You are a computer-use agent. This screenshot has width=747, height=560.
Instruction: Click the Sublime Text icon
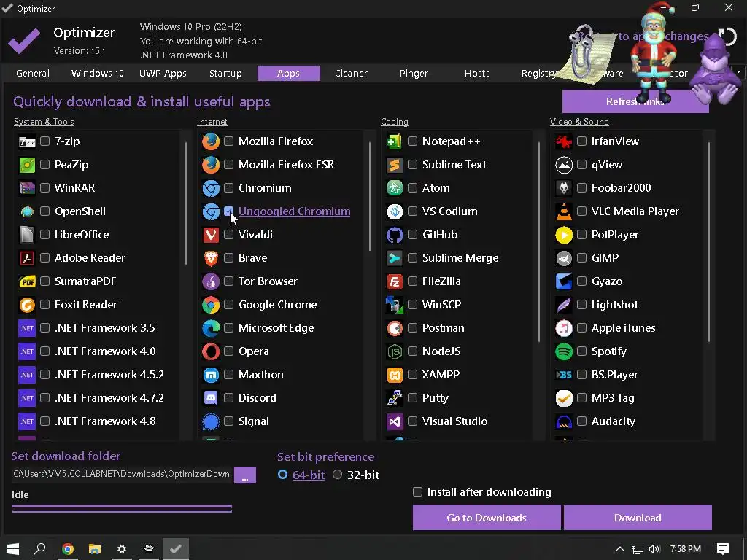pyautogui.click(x=395, y=165)
